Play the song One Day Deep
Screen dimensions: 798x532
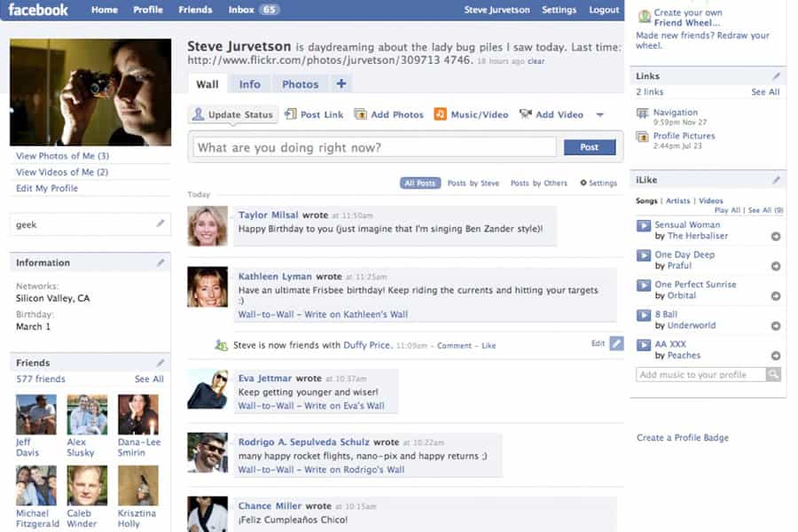644,255
